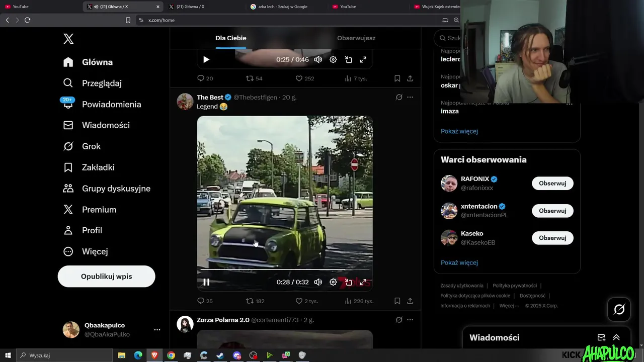Click the Opublikuj wpis button
Image resolution: width=644 pixels, height=362 pixels.
coord(106,277)
